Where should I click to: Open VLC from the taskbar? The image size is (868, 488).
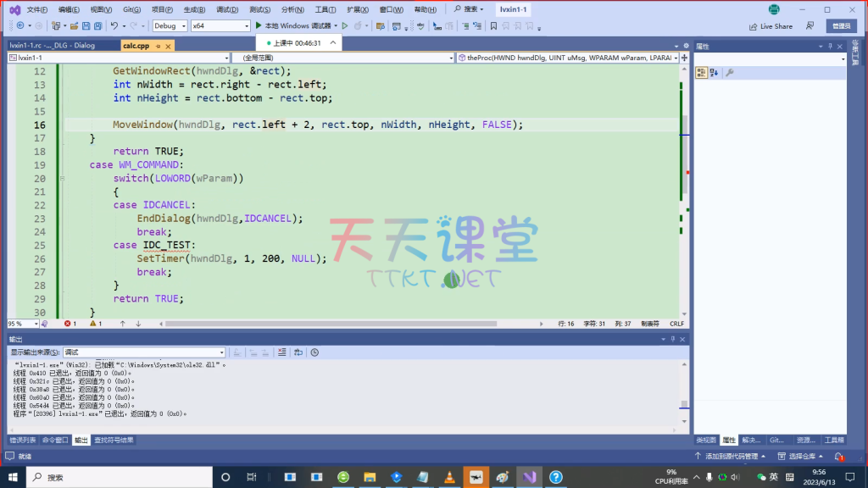[x=449, y=478]
